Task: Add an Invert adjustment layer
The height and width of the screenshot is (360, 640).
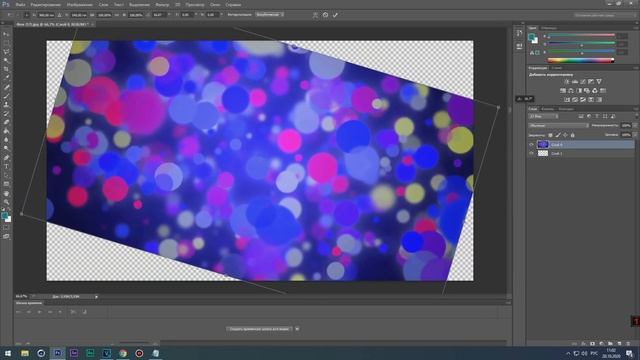Action: pos(567,100)
